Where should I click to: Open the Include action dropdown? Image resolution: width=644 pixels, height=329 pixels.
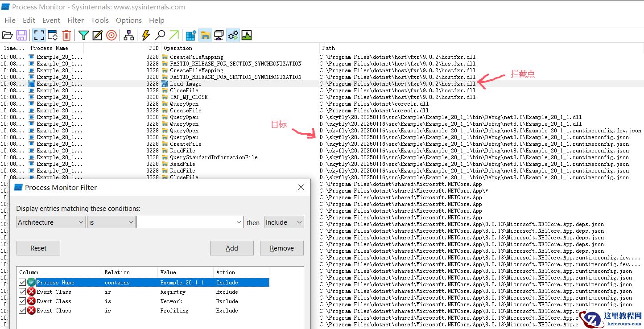[284, 222]
